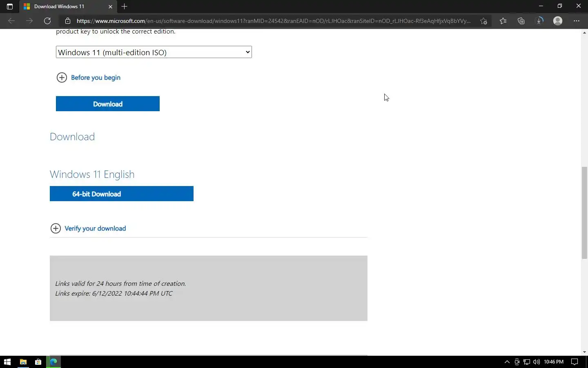Click the 64-bit Download button
The width and height of the screenshot is (588, 368).
tap(122, 194)
